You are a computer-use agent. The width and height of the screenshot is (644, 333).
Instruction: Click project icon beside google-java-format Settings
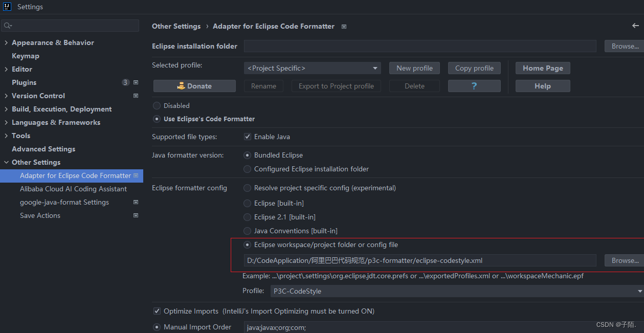click(136, 202)
